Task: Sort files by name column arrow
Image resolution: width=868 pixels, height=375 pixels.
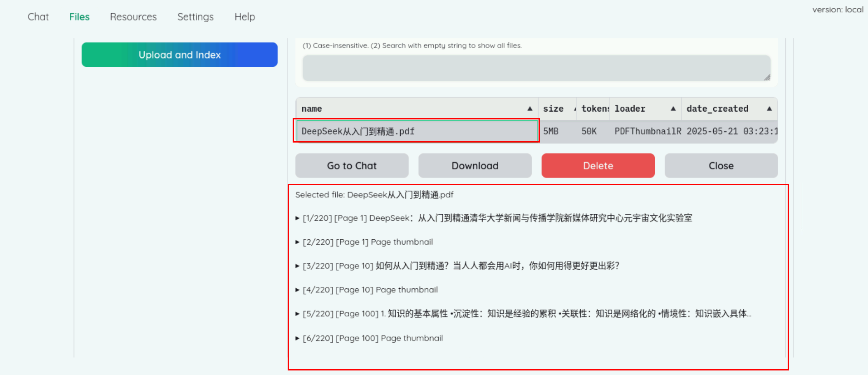Action: [x=530, y=109]
